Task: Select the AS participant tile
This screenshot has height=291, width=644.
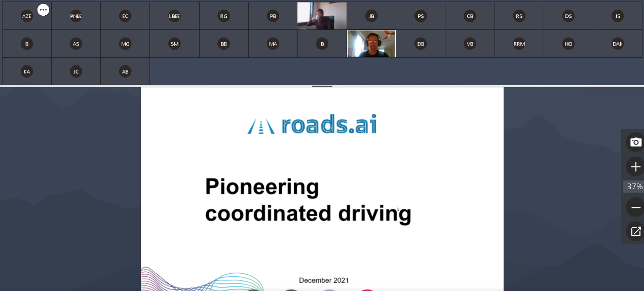Action: pos(76,44)
